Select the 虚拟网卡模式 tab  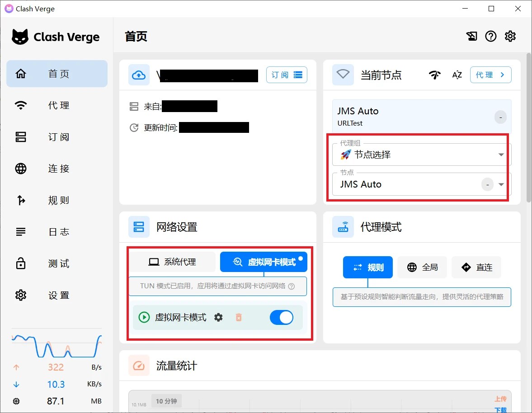pos(264,262)
